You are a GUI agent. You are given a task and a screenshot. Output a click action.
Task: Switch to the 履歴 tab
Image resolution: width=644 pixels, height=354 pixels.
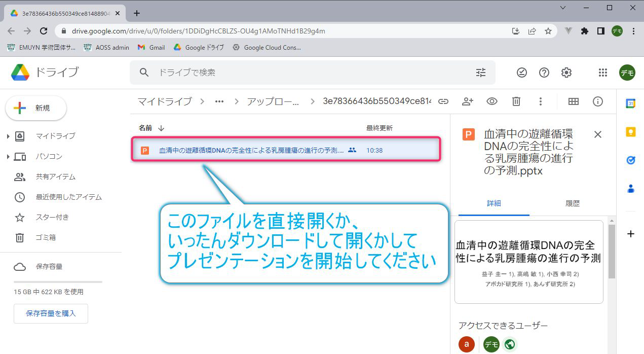(x=572, y=203)
